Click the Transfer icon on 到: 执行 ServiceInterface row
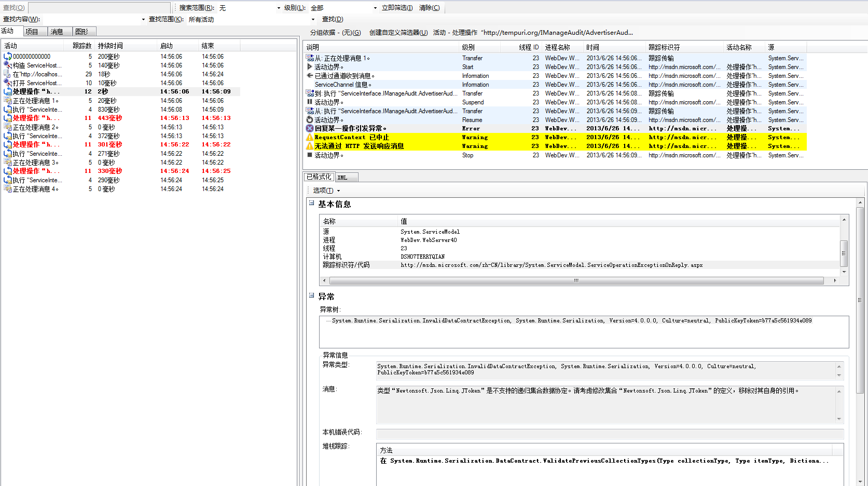The height and width of the screenshot is (486, 868). coord(309,93)
